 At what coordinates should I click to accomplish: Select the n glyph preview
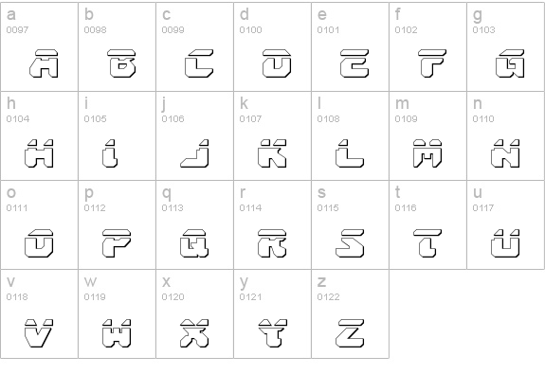[506, 153]
